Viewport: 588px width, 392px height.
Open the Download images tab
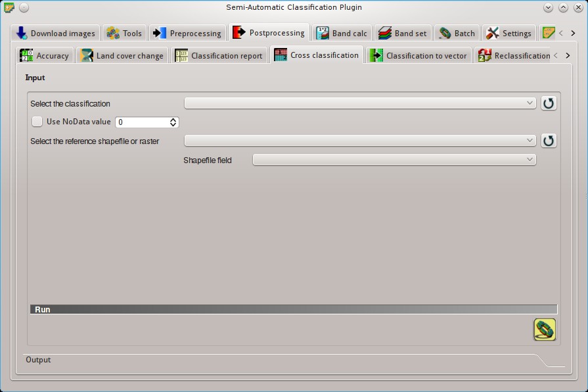55,33
